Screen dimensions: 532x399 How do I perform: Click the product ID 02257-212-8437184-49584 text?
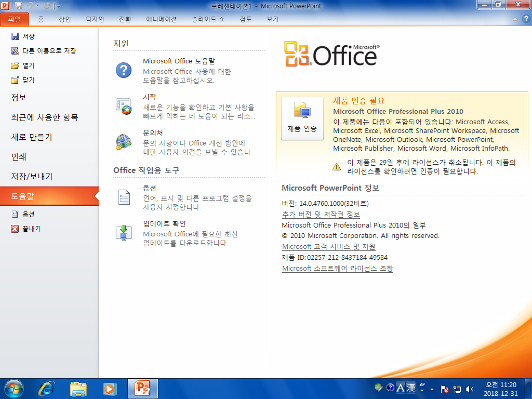(347, 258)
